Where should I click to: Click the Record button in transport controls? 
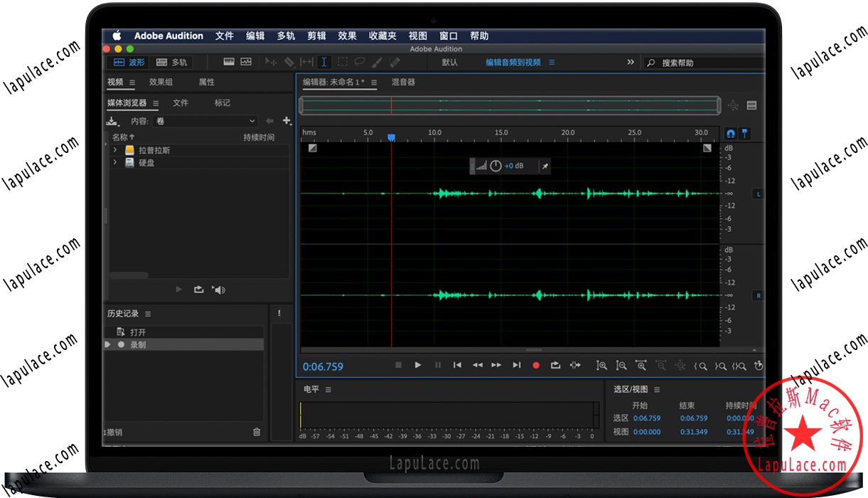point(537,365)
